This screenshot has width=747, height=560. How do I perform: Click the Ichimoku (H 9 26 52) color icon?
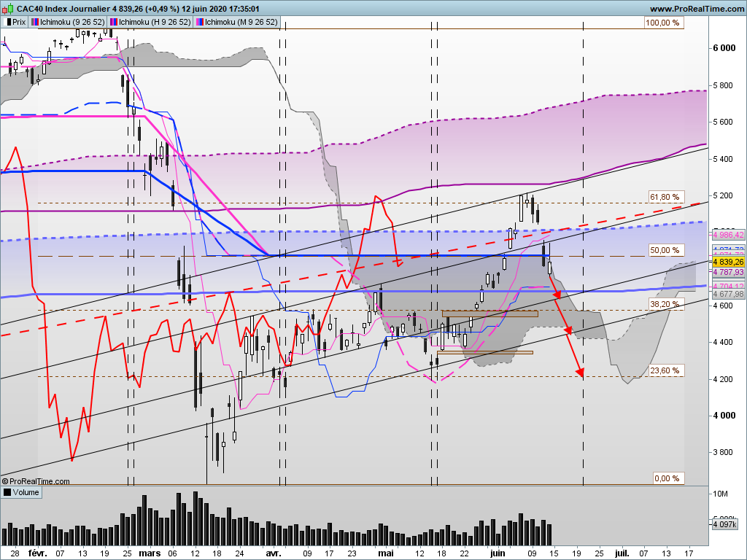click(113, 22)
